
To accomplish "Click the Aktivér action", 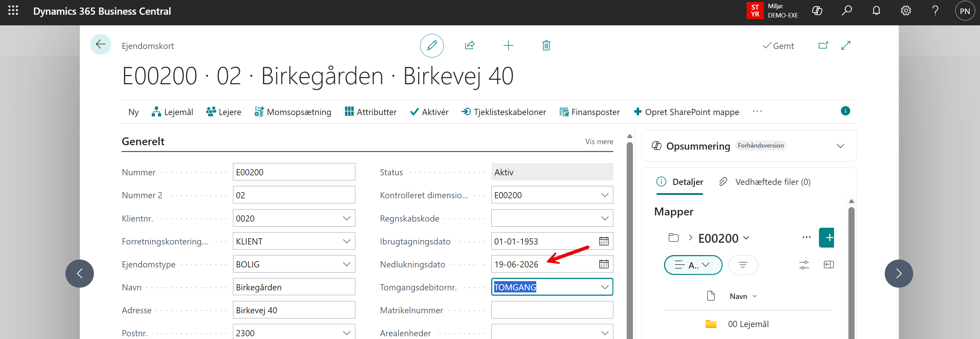I will click(429, 112).
